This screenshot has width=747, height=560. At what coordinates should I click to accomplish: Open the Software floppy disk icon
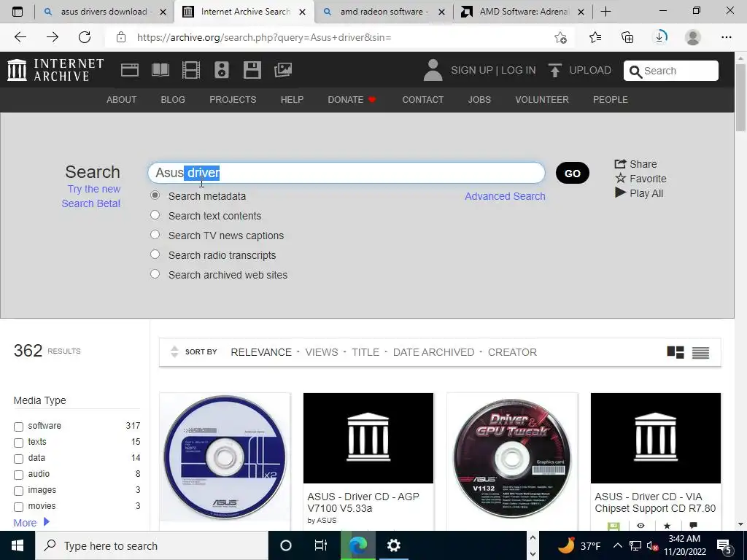point(252,70)
